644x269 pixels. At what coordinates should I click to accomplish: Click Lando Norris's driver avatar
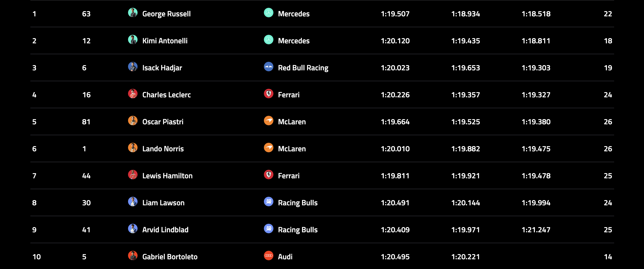point(133,147)
